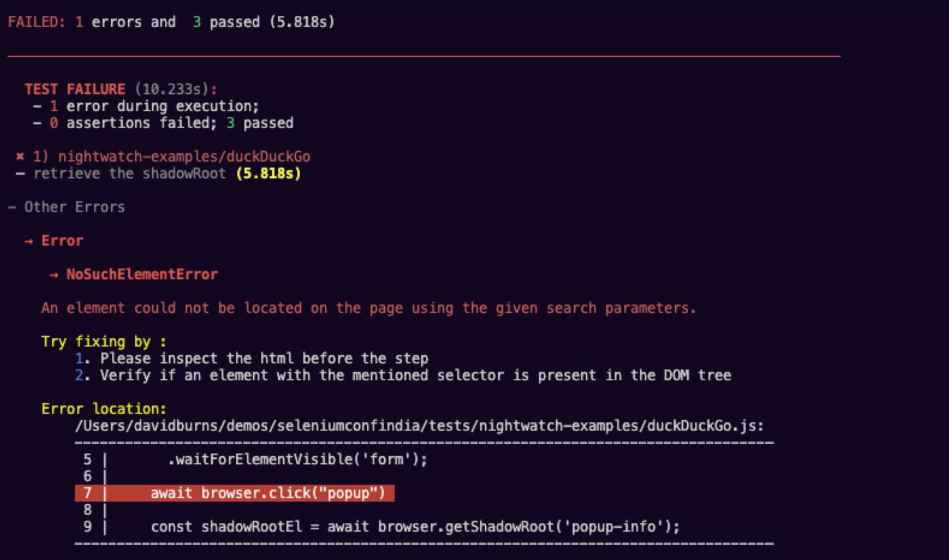
Task: Click the arrow before Error heading
Action: (29, 241)
